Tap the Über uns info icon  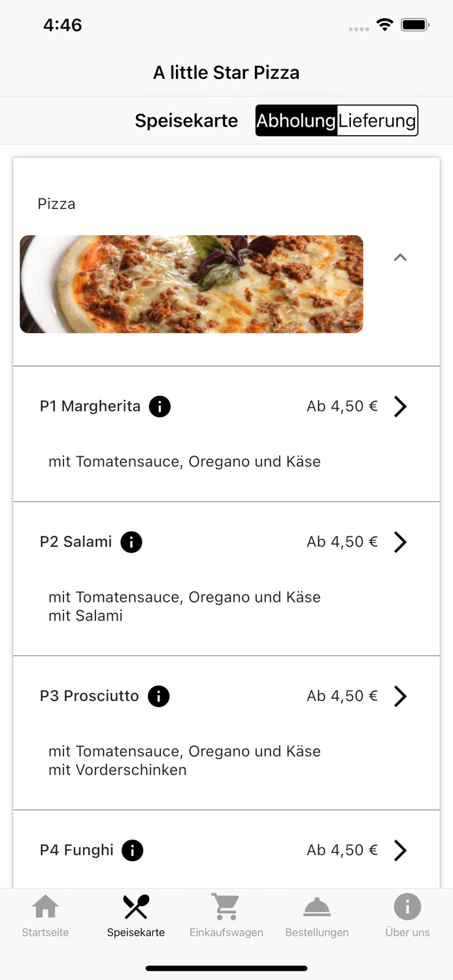(x=407, y=907)
